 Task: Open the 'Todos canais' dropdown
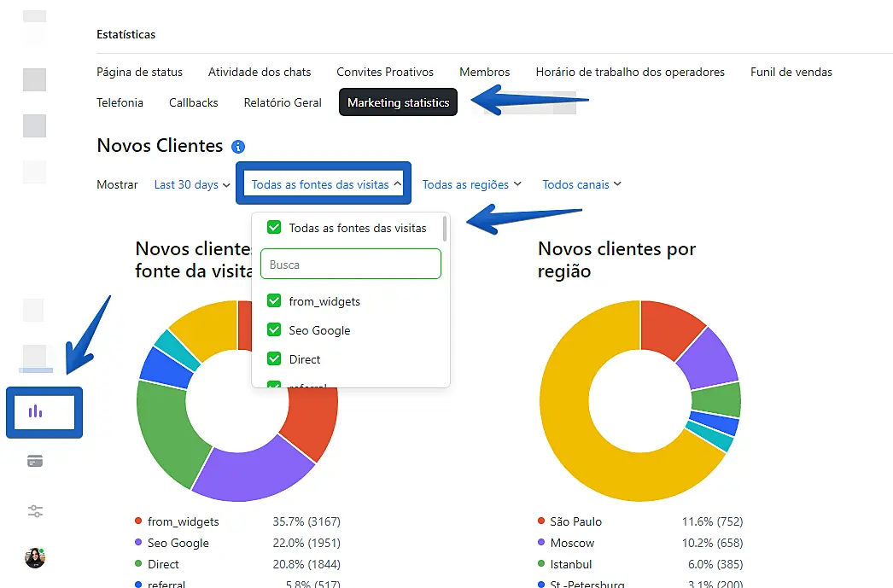point(581,184)
